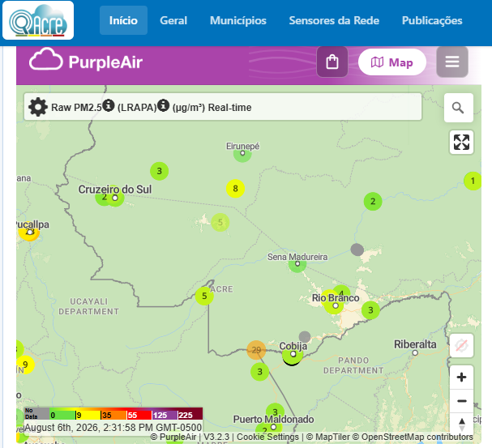The image size is (492, 448).
Task: Toggle the crossed-out location tracking button
Action: click(461, 345)
